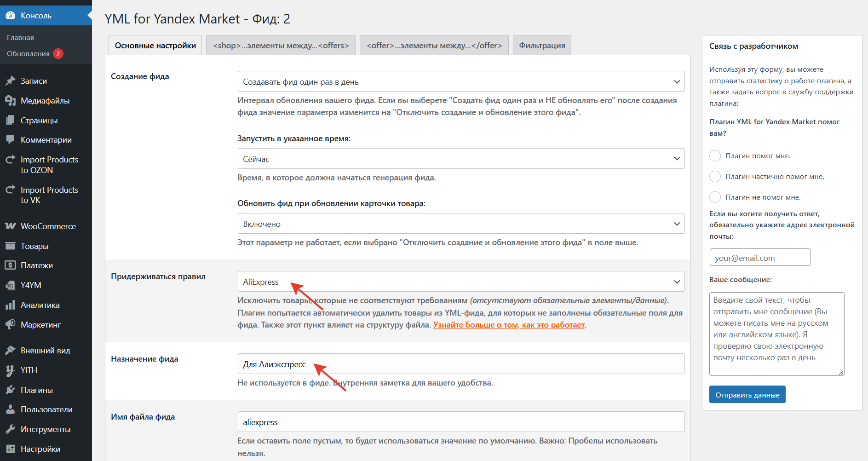The image size is (868, 461).
Task: Expand the AliExpress rules dropdown
Action: point(460,282)
